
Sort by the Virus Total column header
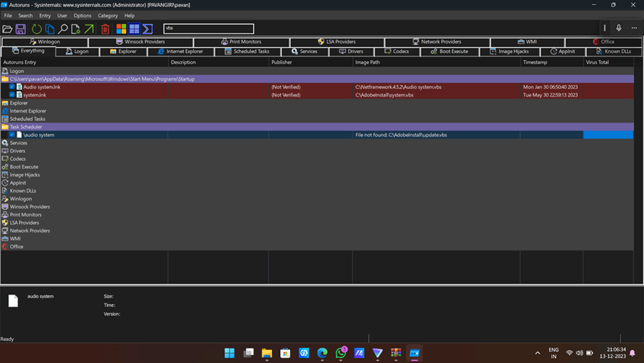point(608,62)
